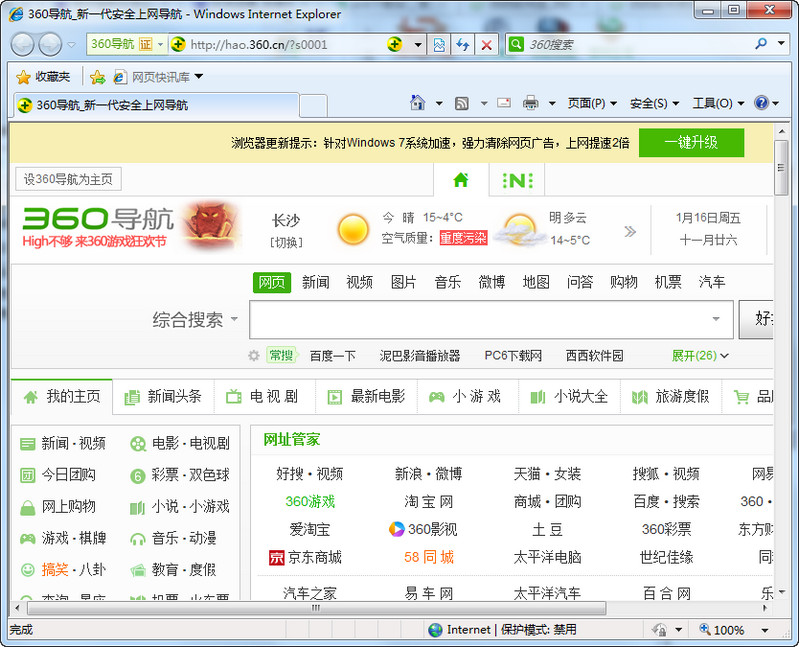Click the settings gear next to 常搜

coord(254,355)
